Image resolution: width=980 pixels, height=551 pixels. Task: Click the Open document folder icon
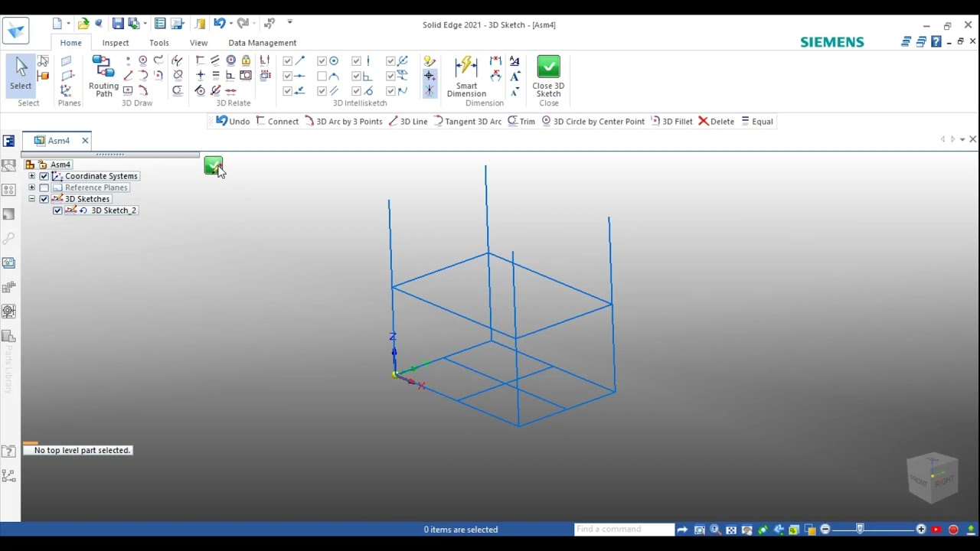point(83,24)
